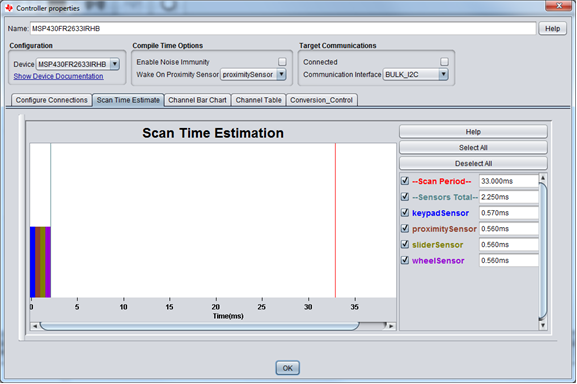The width and height of the screenshot is (577, 384).
Task: Click the sliderSensor label
Action: tap(438, 245)
